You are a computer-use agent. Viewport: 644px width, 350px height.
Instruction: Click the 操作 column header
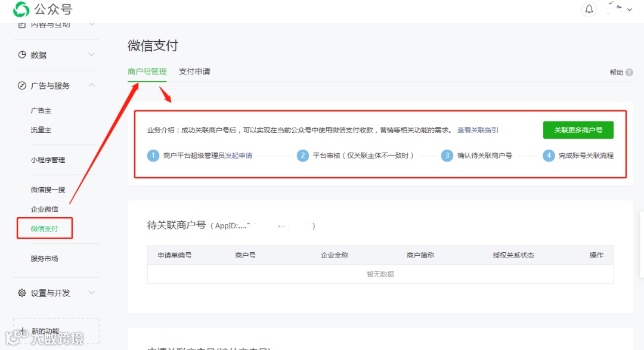596,255
